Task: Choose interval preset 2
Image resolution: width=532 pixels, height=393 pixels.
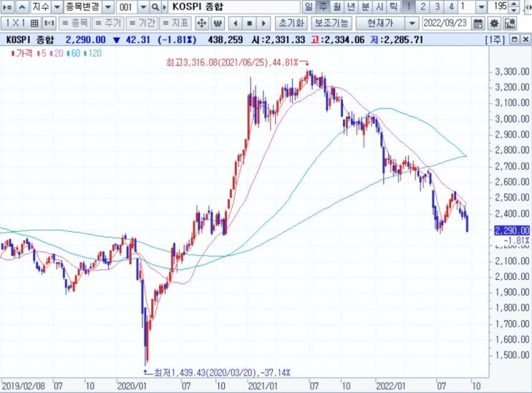Action: pyautogui.click(x=422, y=6)
